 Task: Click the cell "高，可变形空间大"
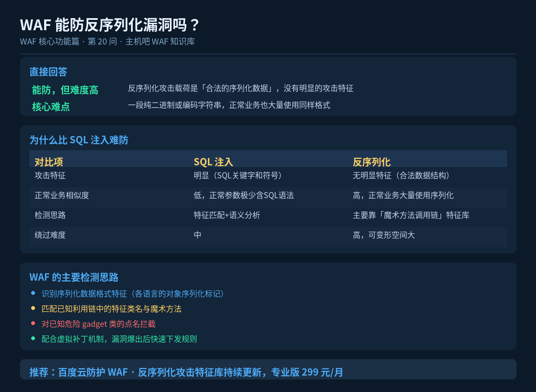(x=384, y=235)
